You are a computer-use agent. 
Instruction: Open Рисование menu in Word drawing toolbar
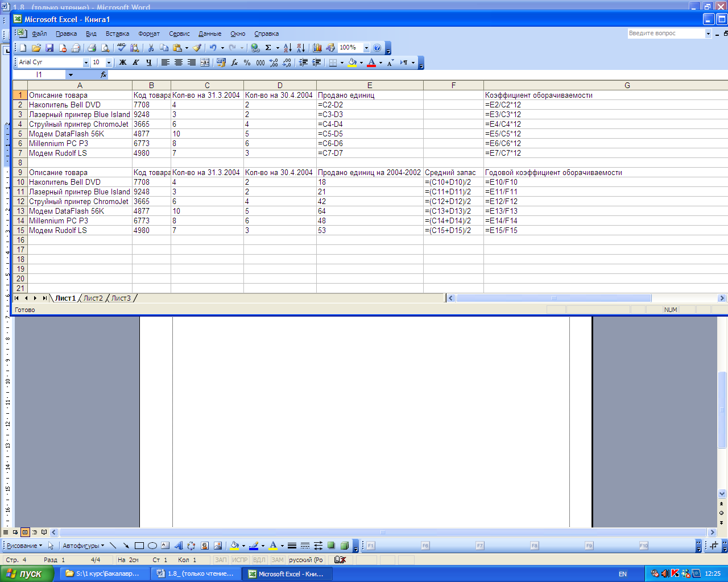pyautogui.click(x=24, y=546)
